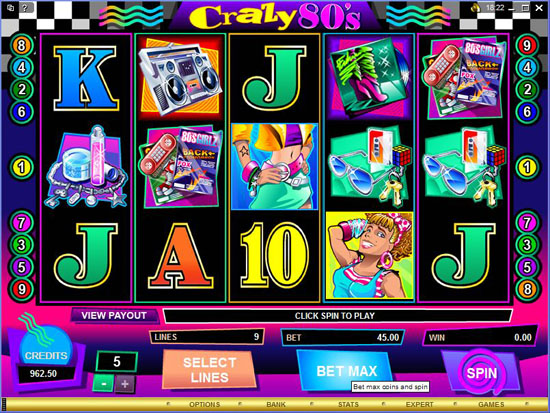Image resolution: width=550 pixels, height=413 pixels.
Task: Open the Games menu
Action: (x=491, y=405)
